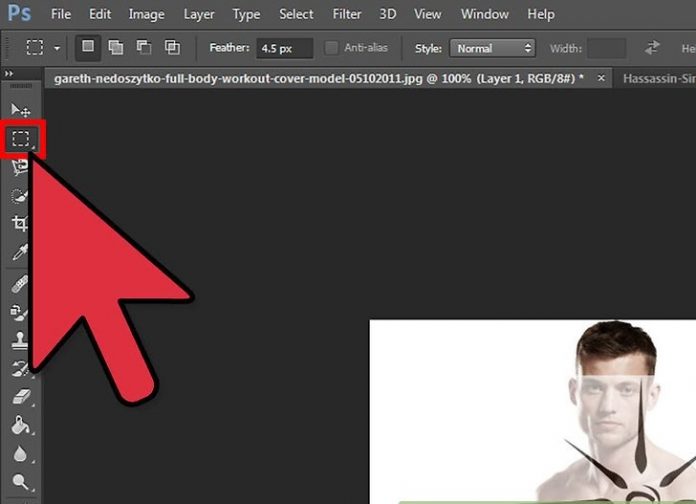Select the Dodge tool in toolbar
This screenshot has height=504, width=696.
tap(20, 483)
